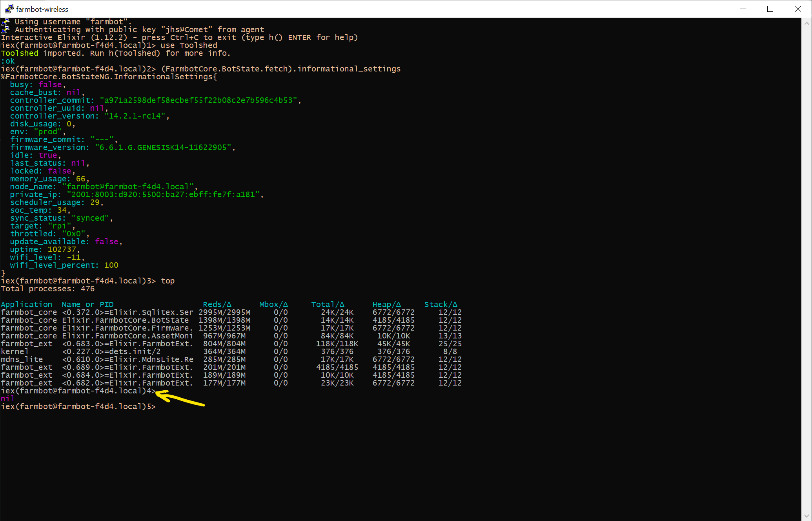Click the PuTTY icon beside "Using username" line

(5, 22)
